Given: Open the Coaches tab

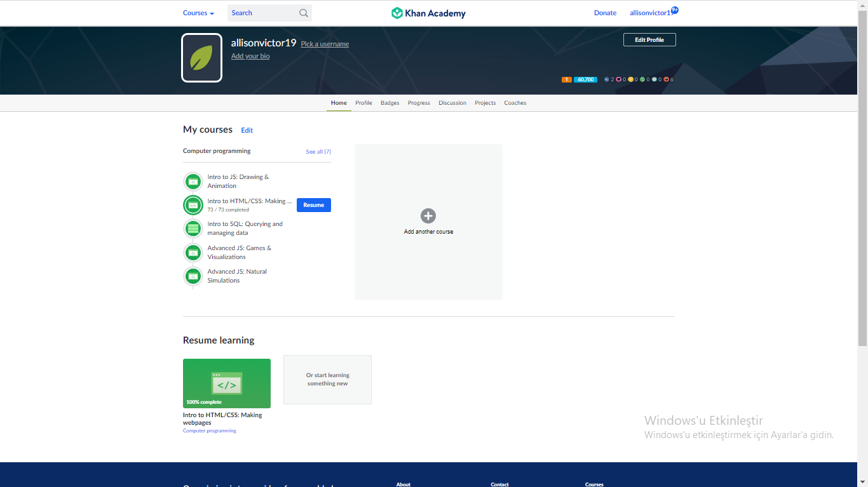Looking at the screenshot, I should coord(515,103).
